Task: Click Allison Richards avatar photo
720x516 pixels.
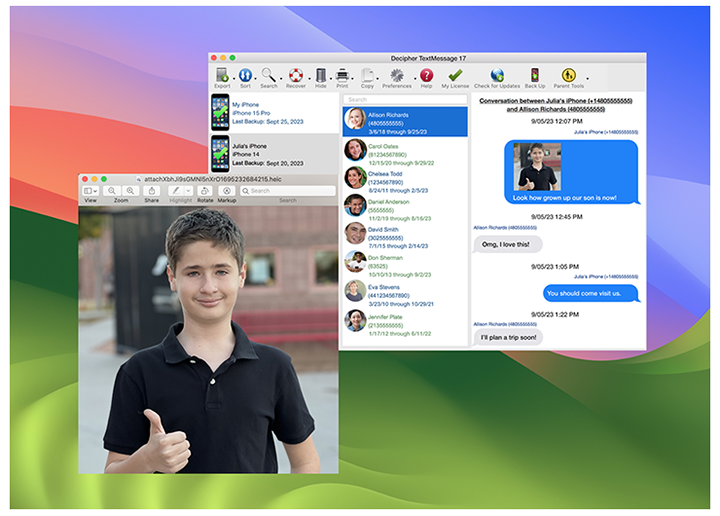Action: tap(355, 119)
